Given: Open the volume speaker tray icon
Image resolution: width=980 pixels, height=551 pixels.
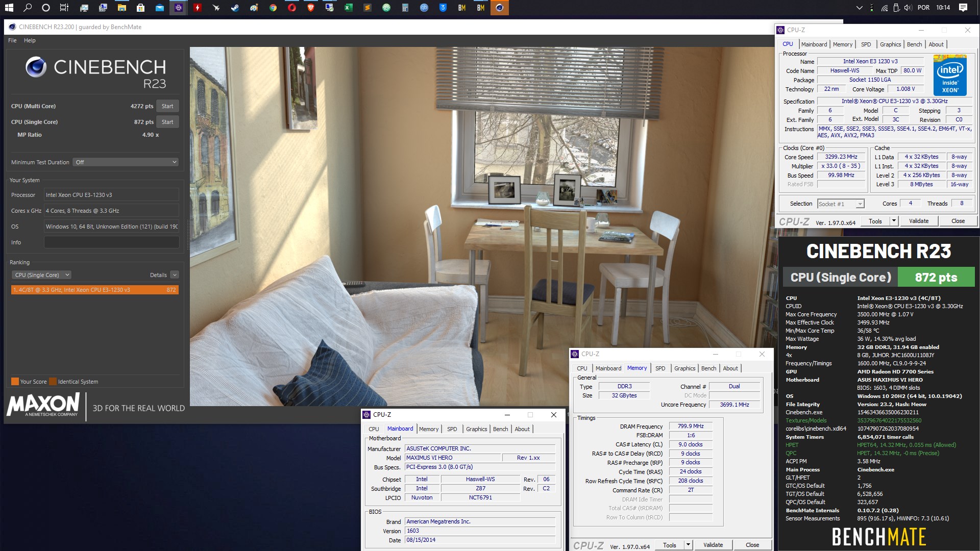Looking at the screenshot, I should click(x=908, y=8).
